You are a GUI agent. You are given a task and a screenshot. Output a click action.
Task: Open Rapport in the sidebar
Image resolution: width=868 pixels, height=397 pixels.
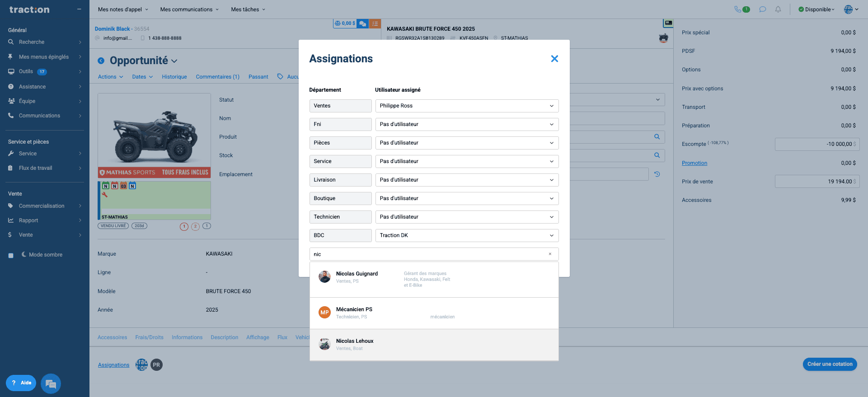click(x=45, y=220)
